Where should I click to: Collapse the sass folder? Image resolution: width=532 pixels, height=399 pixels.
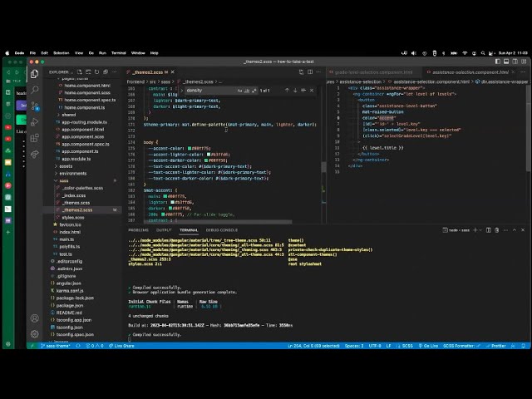[82, 181]
